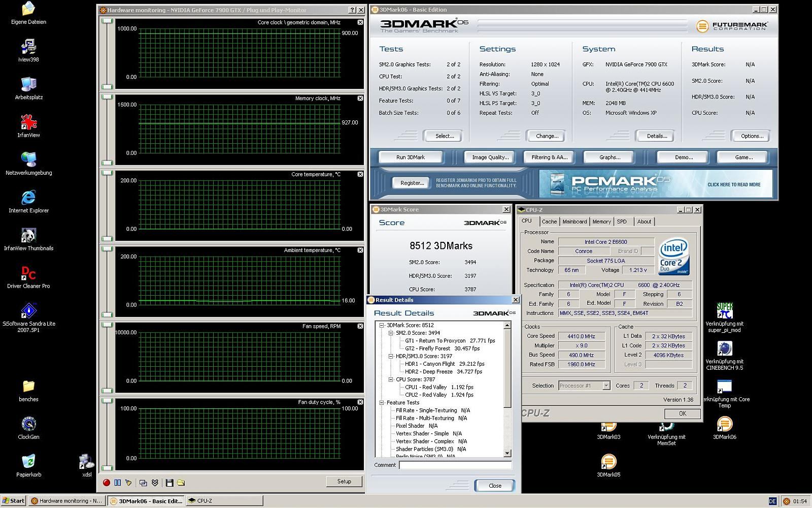Click the detach window icon in monitoring toolbar

coord(143,483)
